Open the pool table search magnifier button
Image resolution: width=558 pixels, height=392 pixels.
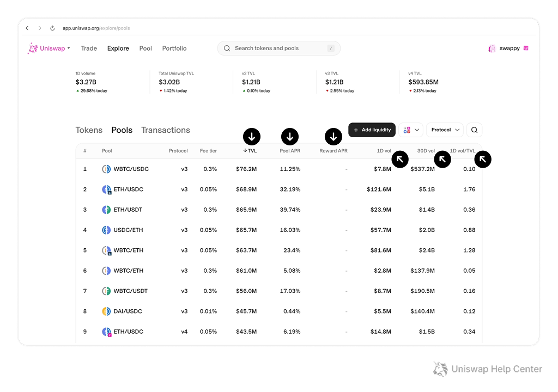(475, 130)
